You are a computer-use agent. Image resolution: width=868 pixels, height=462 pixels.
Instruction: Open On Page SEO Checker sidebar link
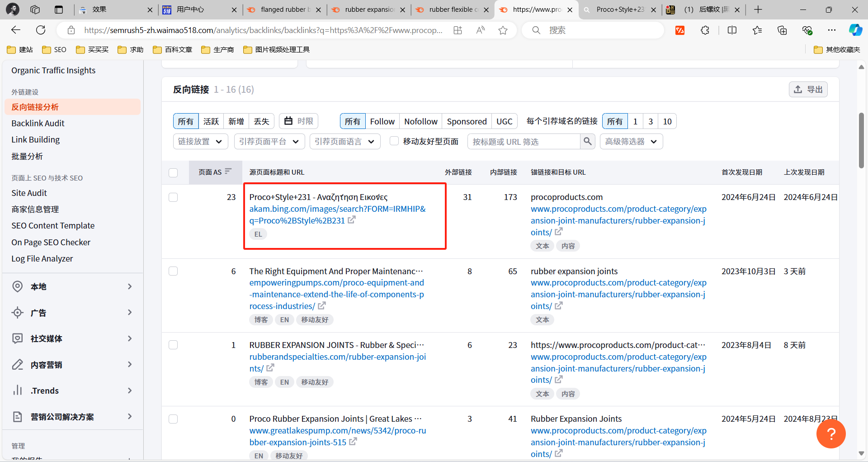point(51,242)
